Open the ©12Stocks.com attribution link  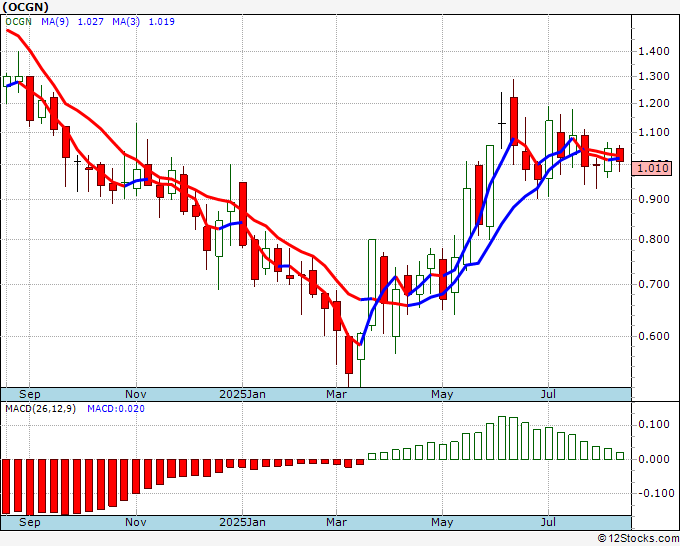638,538
